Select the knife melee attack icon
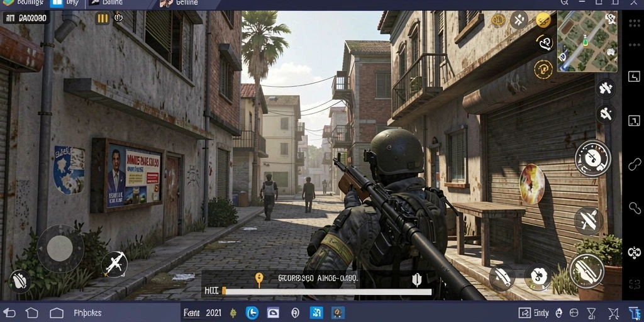Screen dimensions: 644x322 click(588, 221)
